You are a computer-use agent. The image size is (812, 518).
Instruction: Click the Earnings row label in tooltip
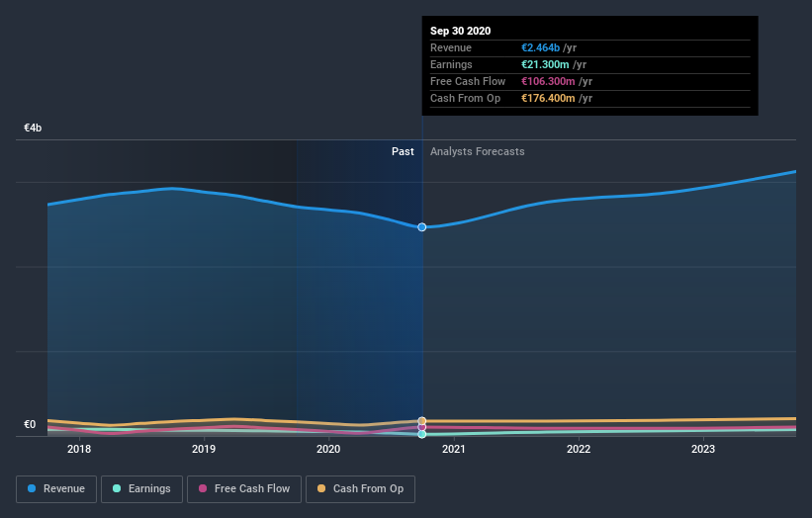pyautogui.click(x=451, y=64)
